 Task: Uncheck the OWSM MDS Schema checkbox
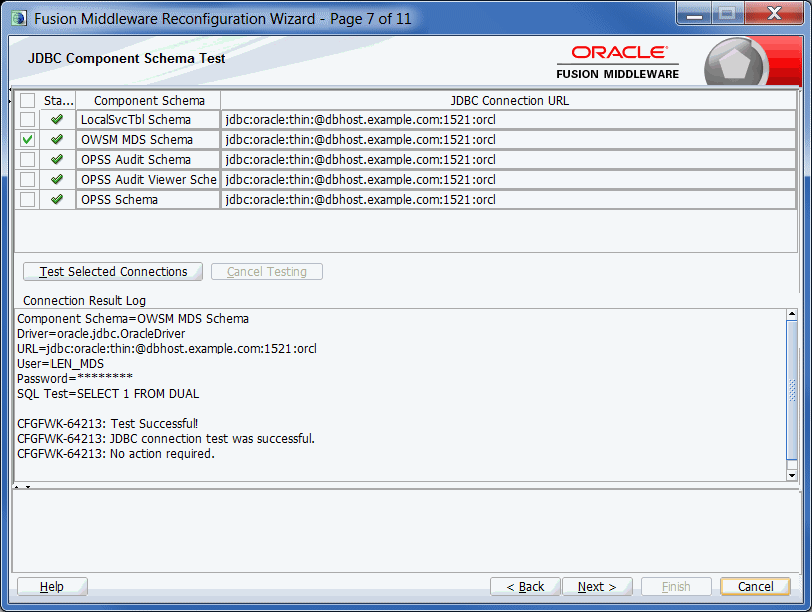click(27, 139)
